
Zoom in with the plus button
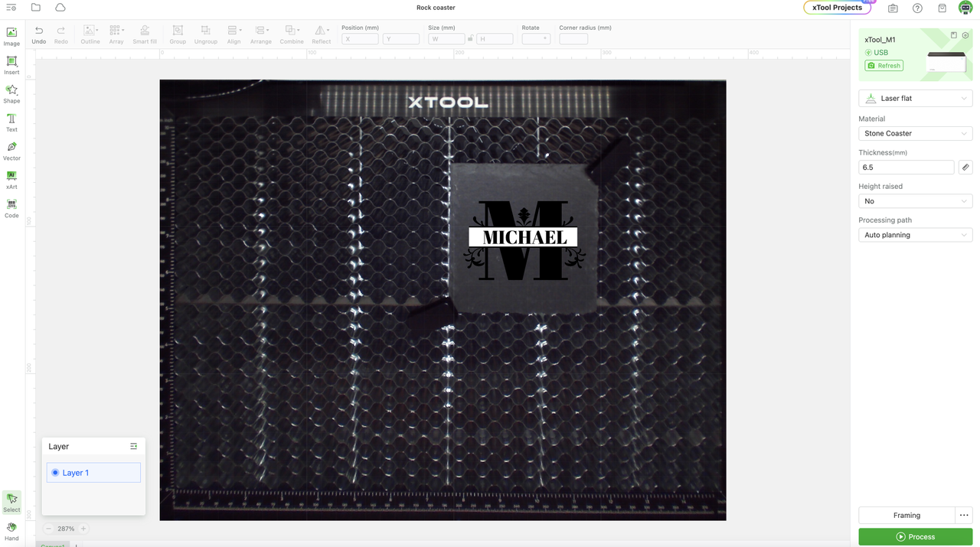(x=83, y=529)
